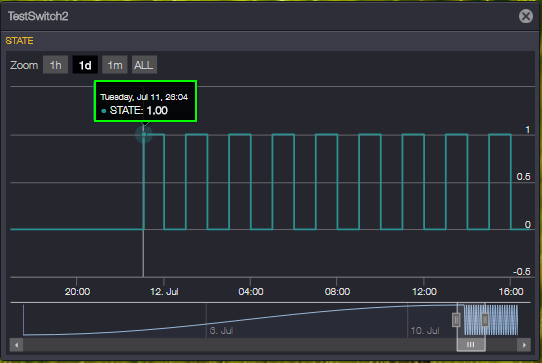Click the 20:00 time axis label
Image resolution: width=542 pixels, height=363 pixels.
click(77, 292)
